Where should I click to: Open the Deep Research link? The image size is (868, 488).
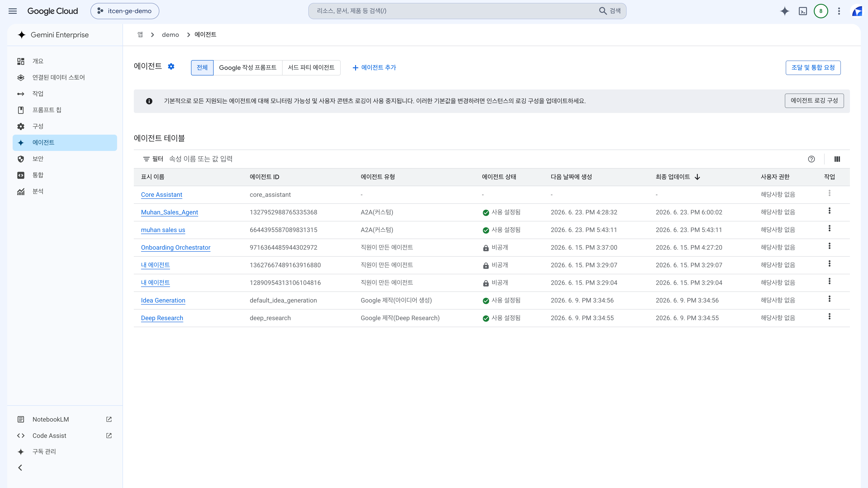point(162,318)
